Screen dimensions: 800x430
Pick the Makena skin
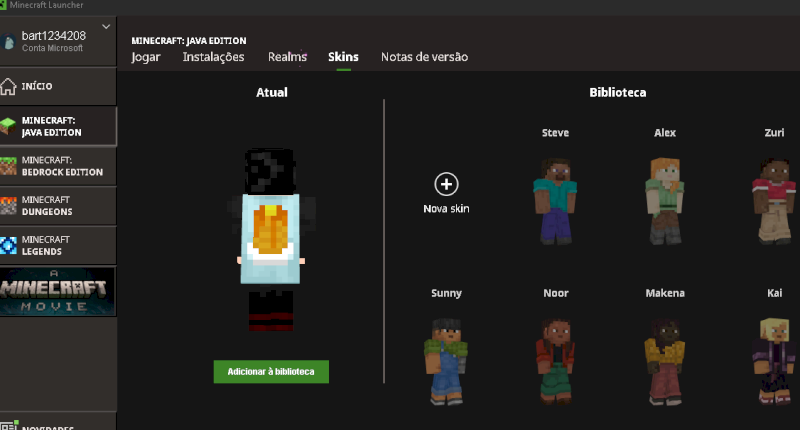pyautogui.click(x=665, y=359)
